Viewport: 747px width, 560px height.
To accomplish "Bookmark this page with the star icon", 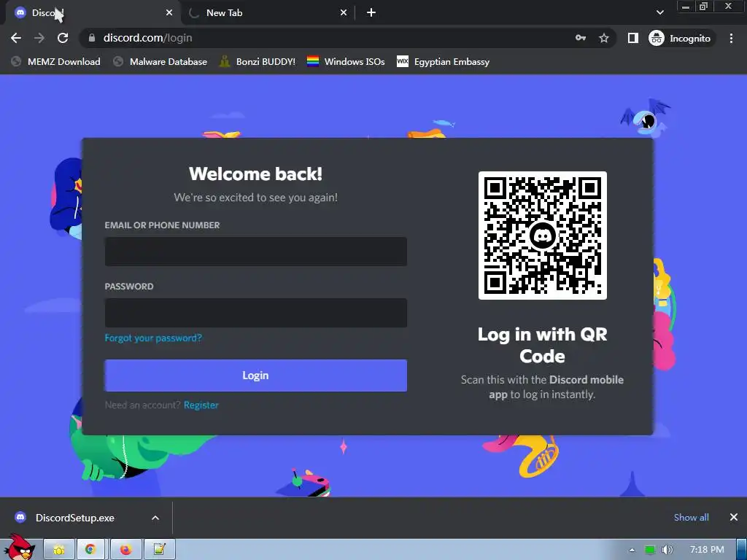I will pos(604,38).
